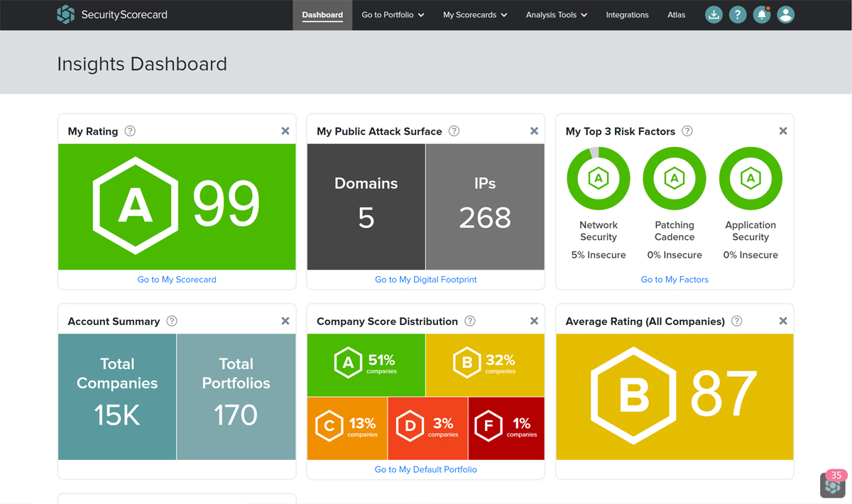Open the user account icon

tap(786, 14)
